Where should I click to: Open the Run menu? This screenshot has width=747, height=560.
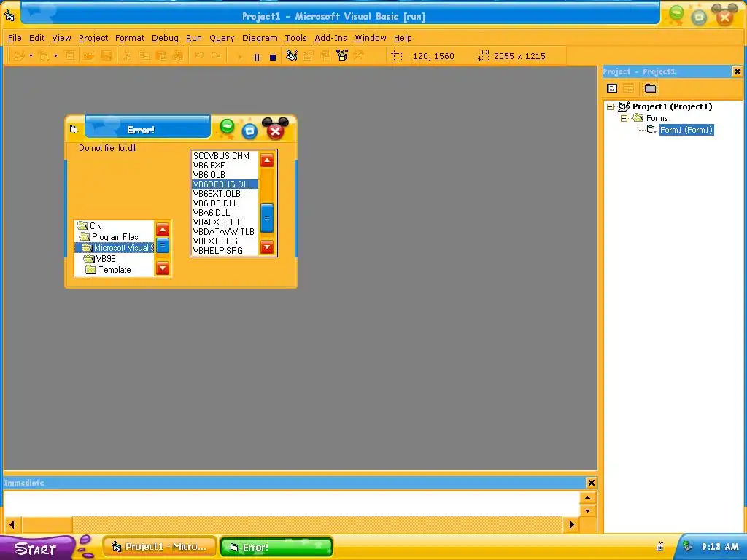pos(194,38)
